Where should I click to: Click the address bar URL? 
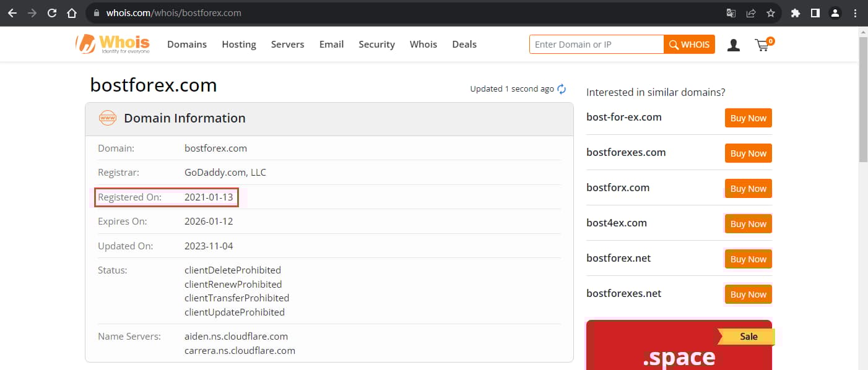tap(173, 12)
